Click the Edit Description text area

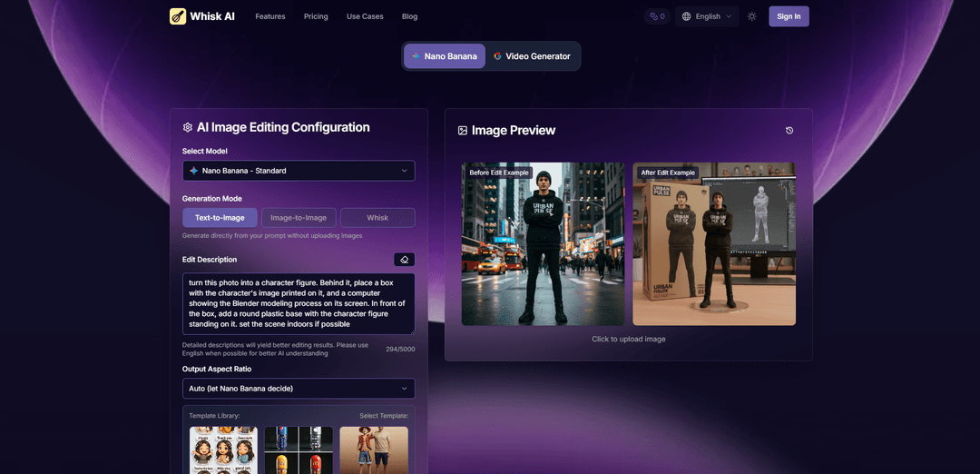click(x=299, y=304)
